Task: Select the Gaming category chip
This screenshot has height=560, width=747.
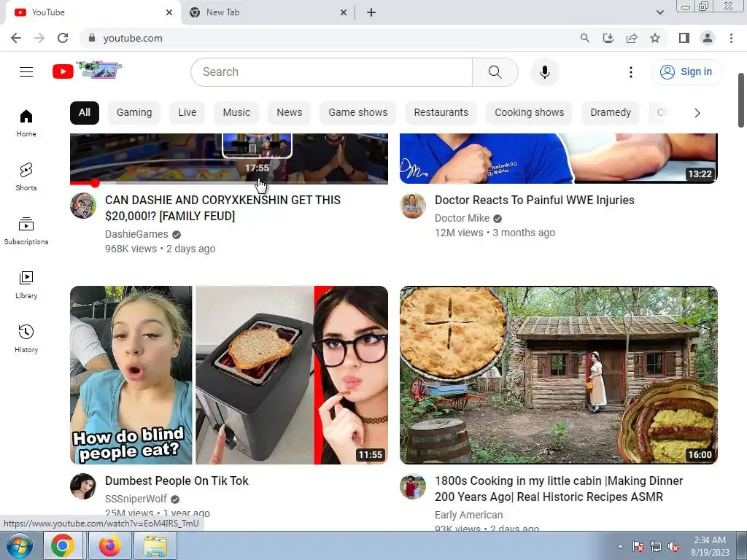Action: (x=134, y=113)
